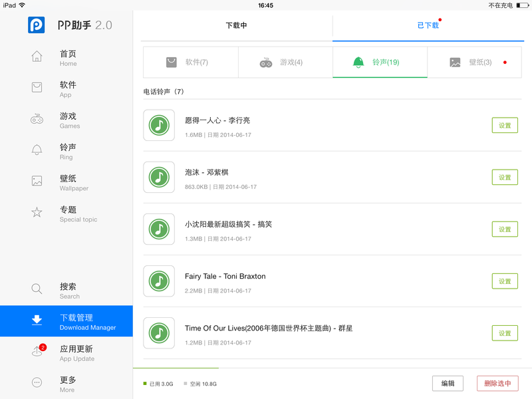The height and width of the screenshot is (399, 532).
Task: Open the Special topic star icon
Action: coord(37,212)
